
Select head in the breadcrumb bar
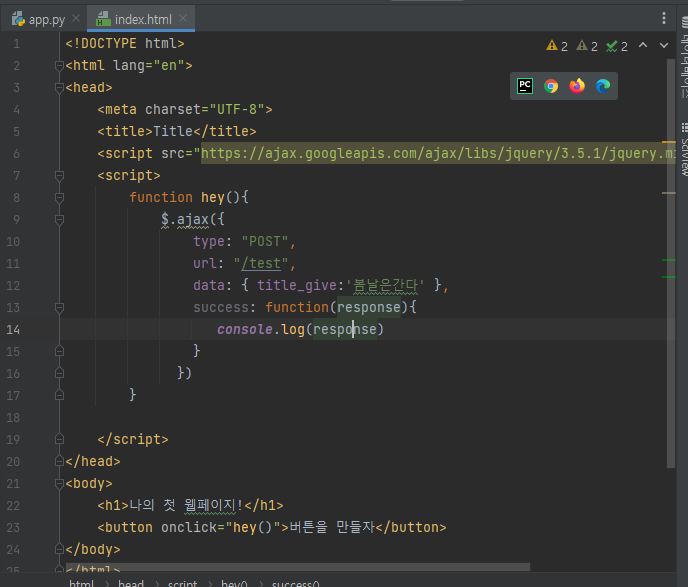click(x=131, y=583)
